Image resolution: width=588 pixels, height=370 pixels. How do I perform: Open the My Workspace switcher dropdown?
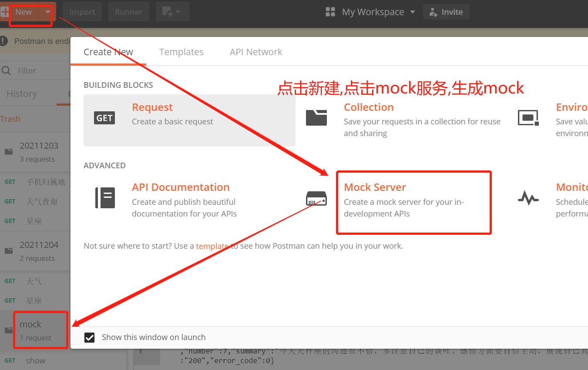[x=378, y=12]
